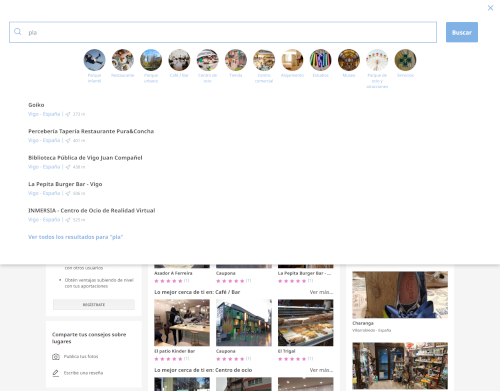Click Ver todos los resultados para "pla"
The height and width of the screenshot is (391, 500).
(76, 237)
